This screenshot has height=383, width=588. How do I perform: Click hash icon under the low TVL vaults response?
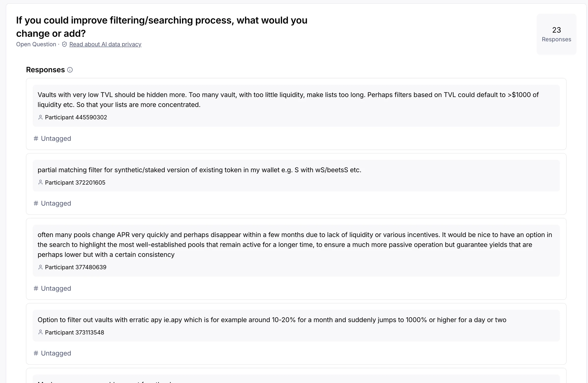36,139
